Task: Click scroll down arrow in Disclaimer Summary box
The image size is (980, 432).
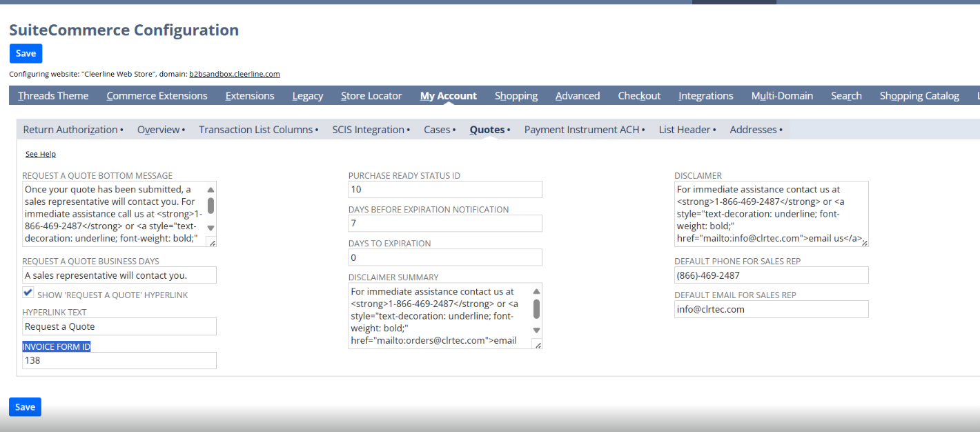Action: click(x=536, y=331)
